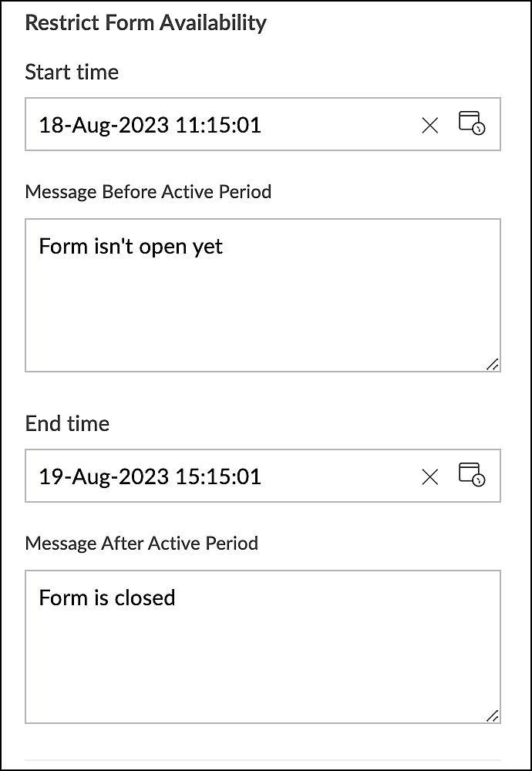This screenshot has height=771, width=532.
Task: Open the End time date-time picker
Action: click(x=472, y=475)
